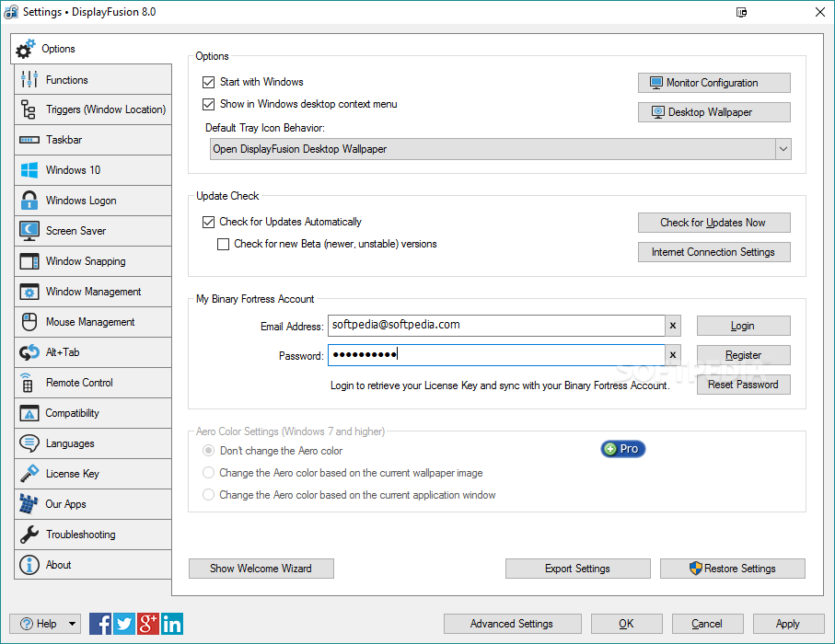Click the Windows 10 logo icon

[29, 170]
